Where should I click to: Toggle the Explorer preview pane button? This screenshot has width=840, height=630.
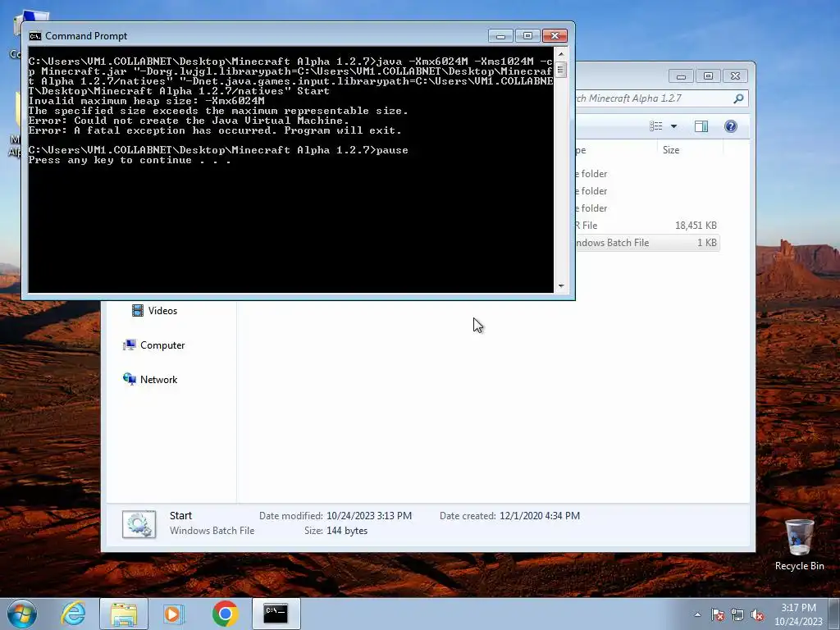[701, 126]
